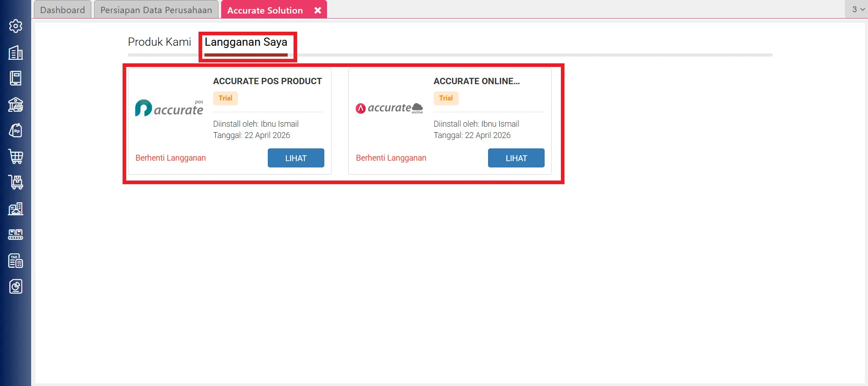Click Berhenti Langganan for Accurate Online

[391, 158]
